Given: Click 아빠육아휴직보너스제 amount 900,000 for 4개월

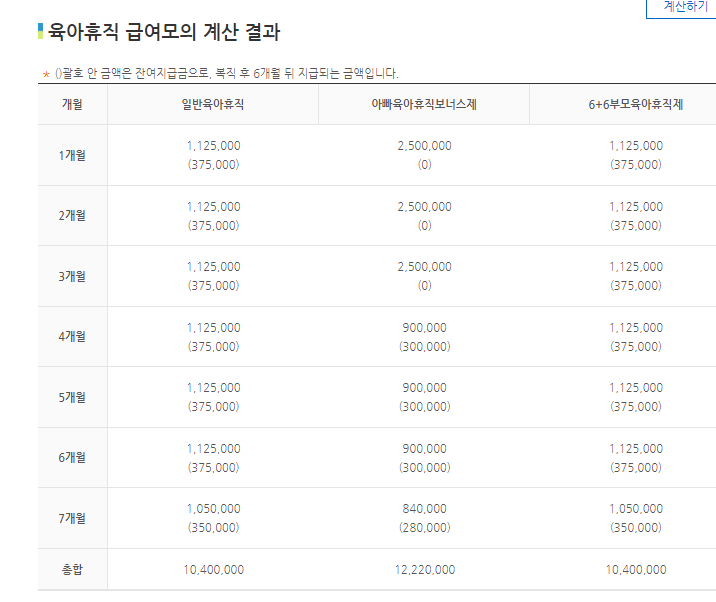Looking at the screenshot, I should [424, 327].
